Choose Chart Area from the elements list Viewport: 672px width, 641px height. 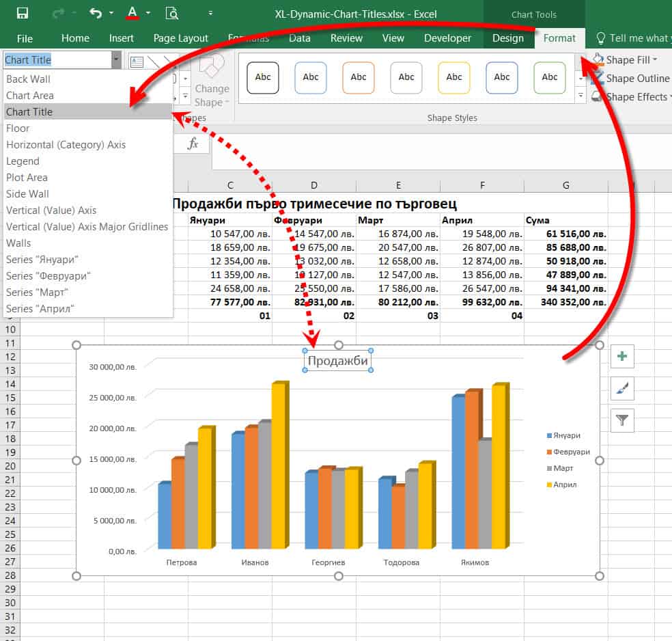pyautogui.click(x=88, y=95)
